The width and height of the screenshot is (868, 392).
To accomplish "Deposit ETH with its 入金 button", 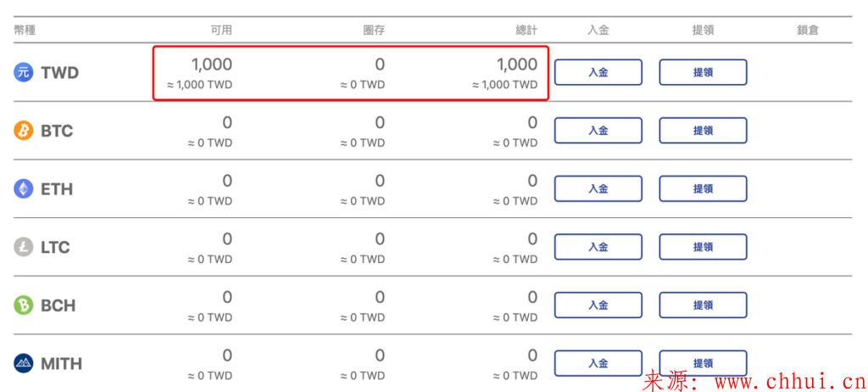I will pyautogui.click(x=598, y=188).
